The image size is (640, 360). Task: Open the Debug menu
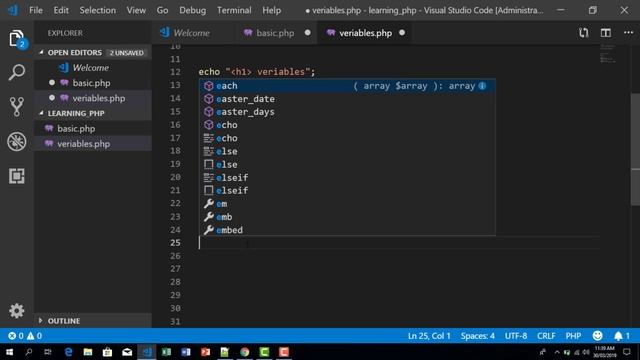[x=192, y=10]
